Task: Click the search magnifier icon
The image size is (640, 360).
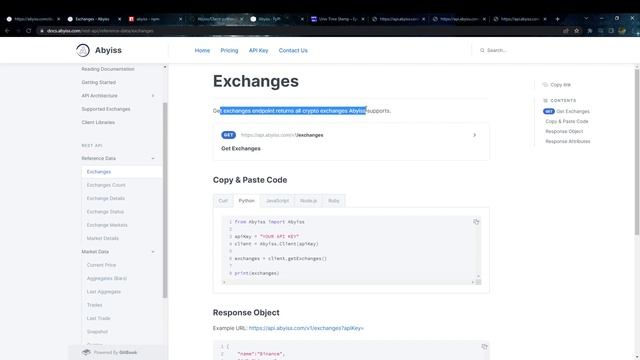Action: pos(482,50)
